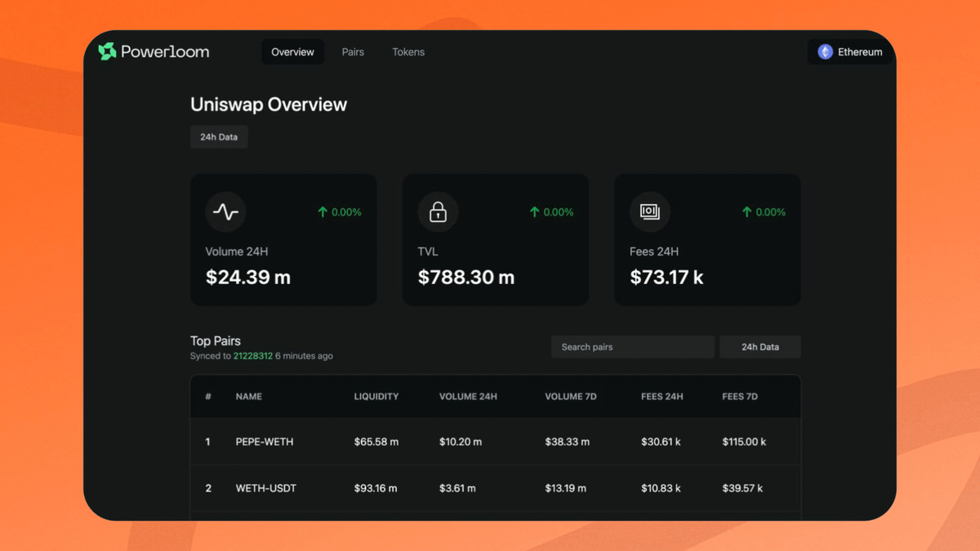This screenshot has width=980, height=551.
Task: Click the Top Pairs heading
Action: pyautogui.click(x=216, y=340)
